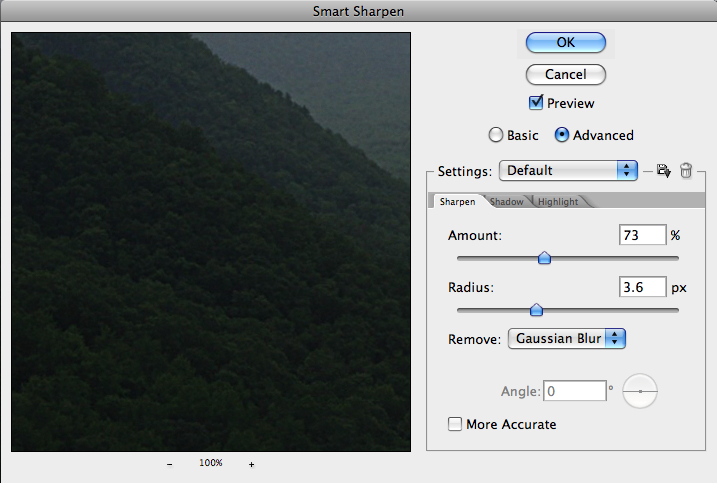Click the Radius px input field
The height and width of the screenshot is (483, 717).
(641, 287)
